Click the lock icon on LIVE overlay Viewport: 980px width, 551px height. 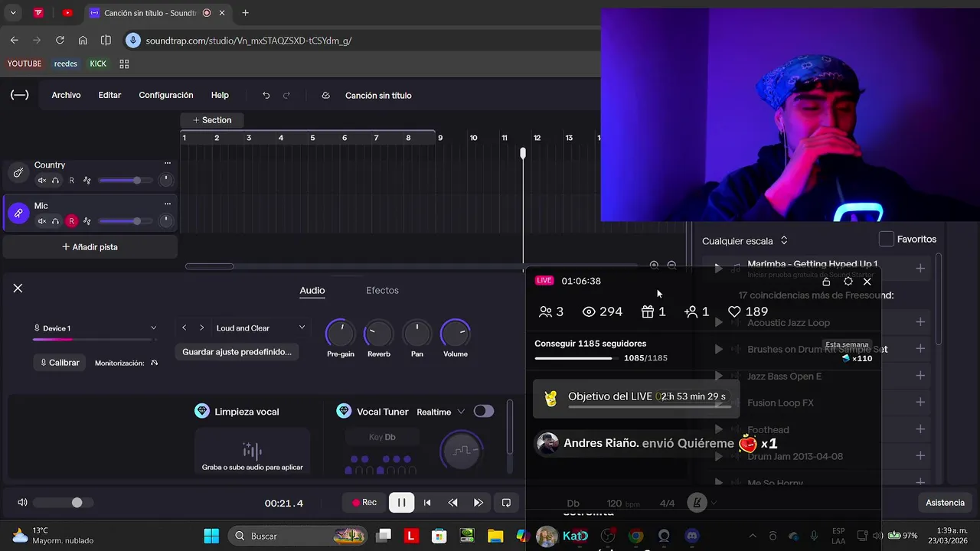point(826,282)
